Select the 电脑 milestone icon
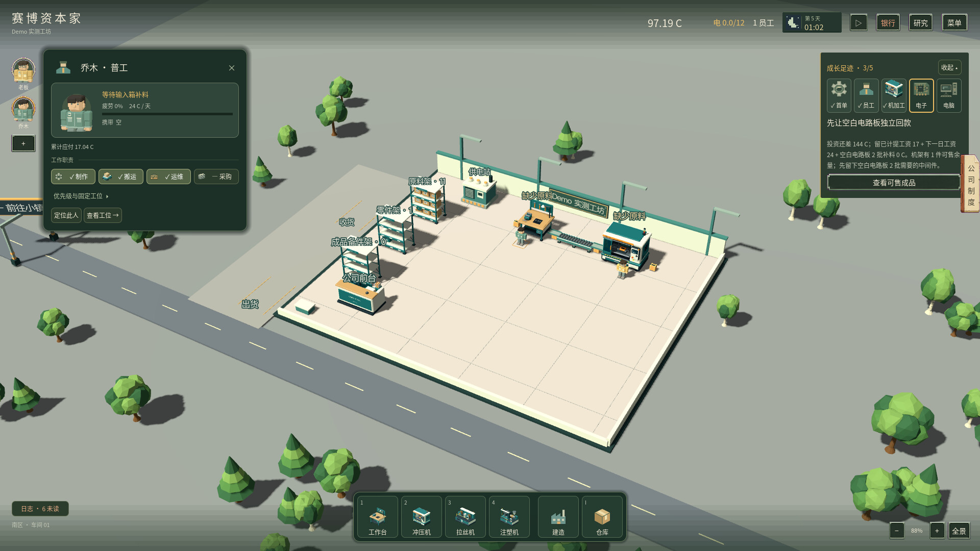 pyautogui.click(x=949, y=95)
